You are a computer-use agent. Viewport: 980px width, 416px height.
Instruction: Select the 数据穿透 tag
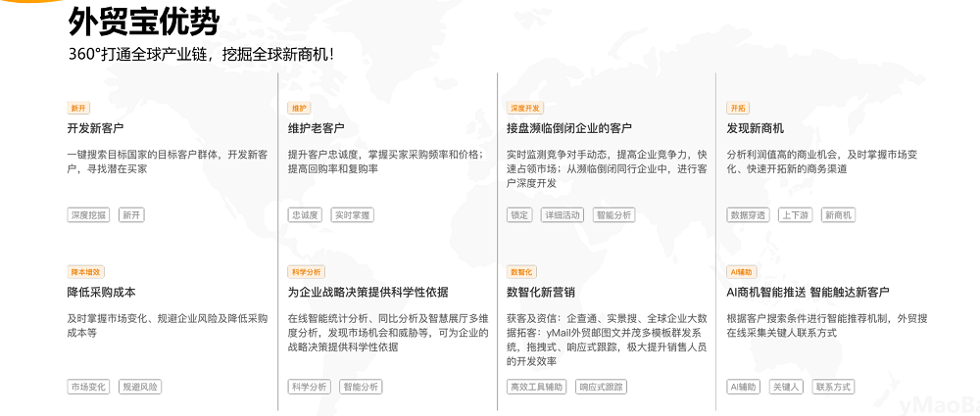click(x=748, y=215)
